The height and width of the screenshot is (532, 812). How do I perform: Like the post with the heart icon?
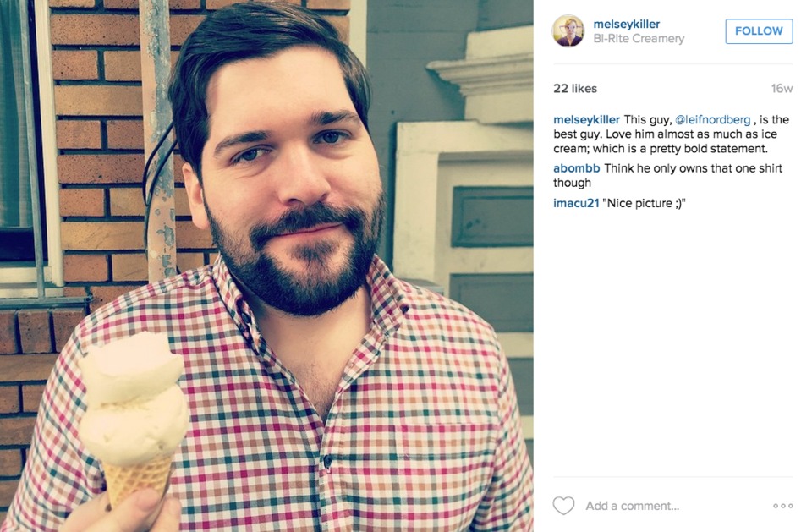[563, 506]
